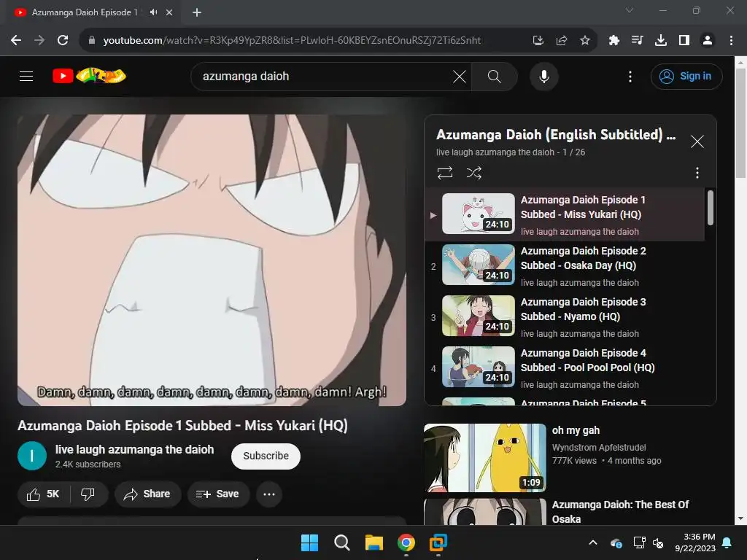Open notifications bell in system tray

[727, 542]
